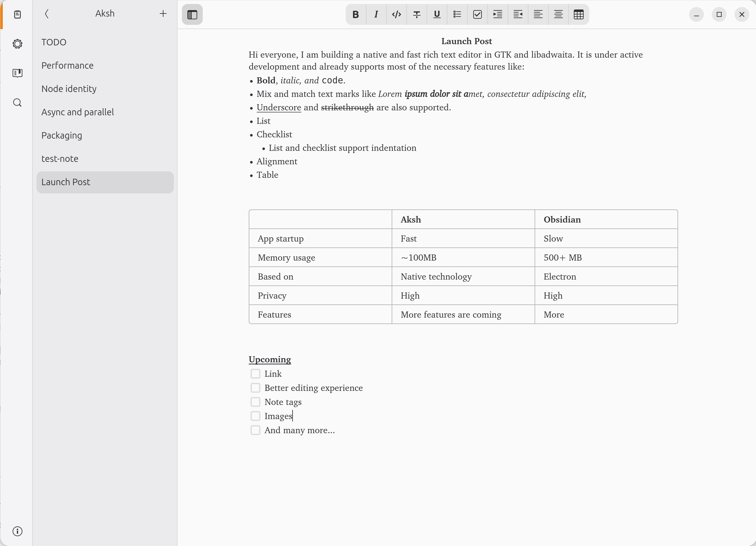
Task: Maximize the Aksh window
Action: pos(719,15)
